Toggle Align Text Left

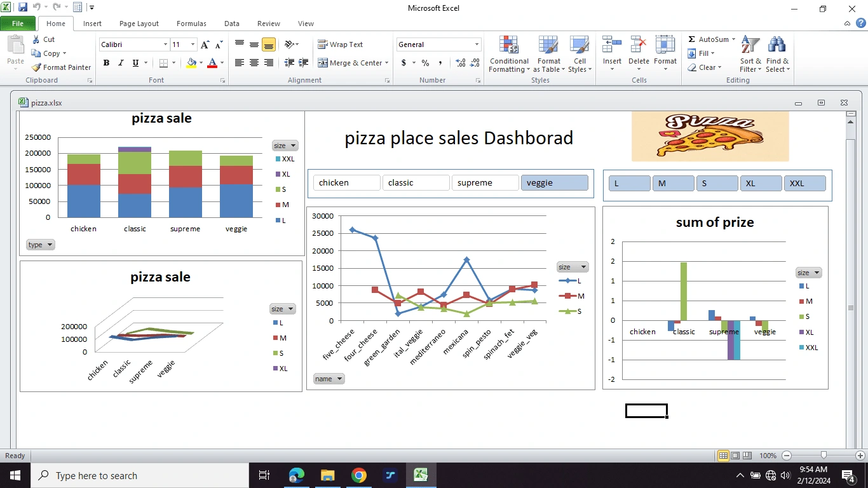[x=240, y=63]
